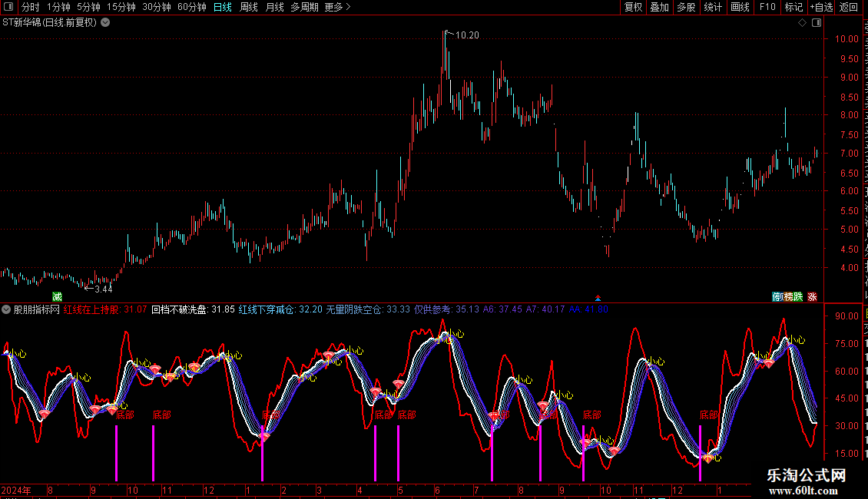
Task: Click the 标记 mark button
Action: (x=793, y=7)
